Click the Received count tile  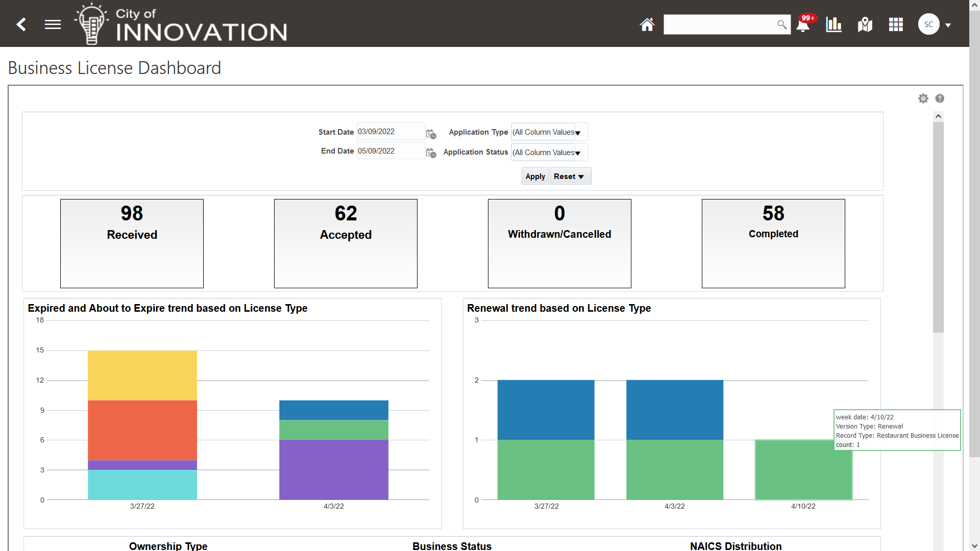[132, 243]
